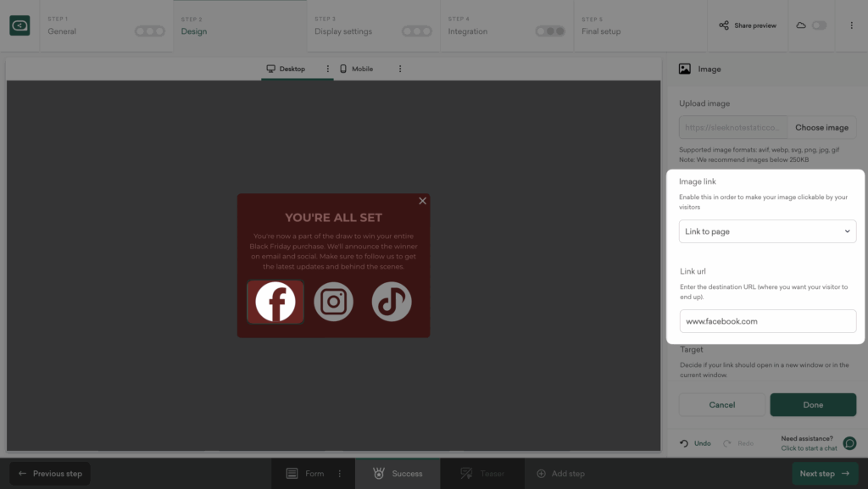
Task: Click the Redo icon
Action: coord(726,443)
